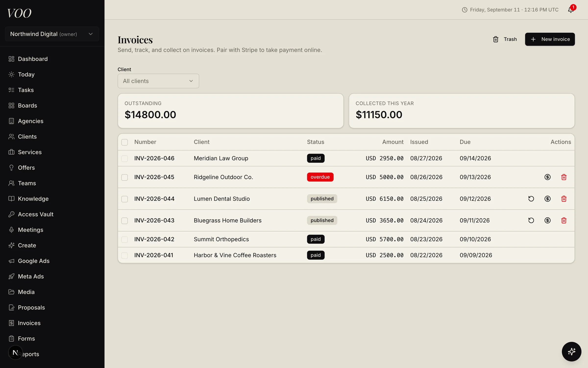Image resolution: width=588 pixels, height=368 pixels.
Task: Expand the Northwind Digital workspace switcher
Action: 52,34
